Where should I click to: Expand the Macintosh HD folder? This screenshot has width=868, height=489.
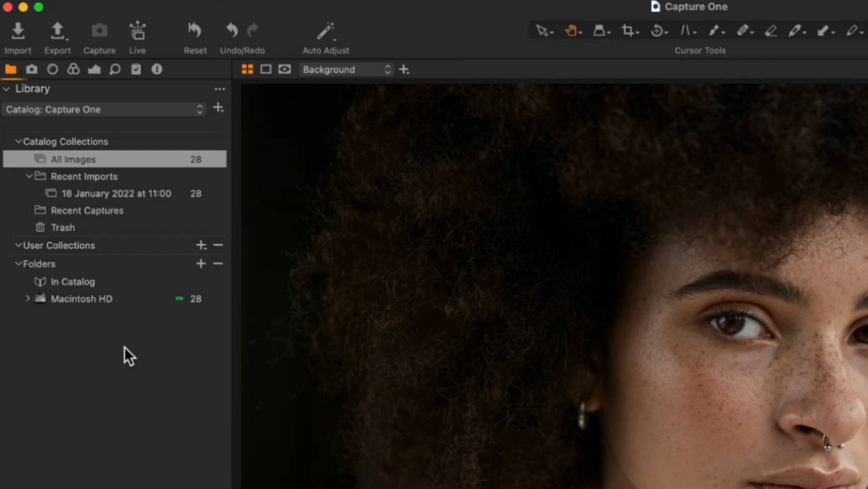(28, 298)
